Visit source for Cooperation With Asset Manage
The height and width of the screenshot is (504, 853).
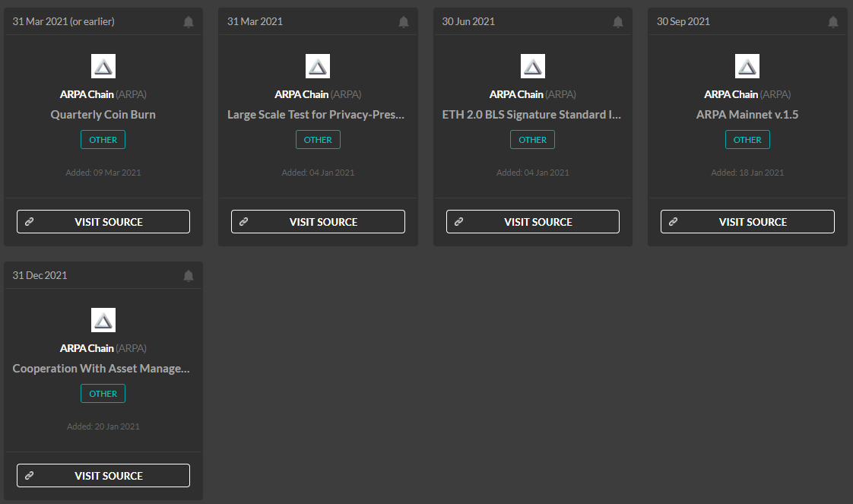click(x=103, y=476)
